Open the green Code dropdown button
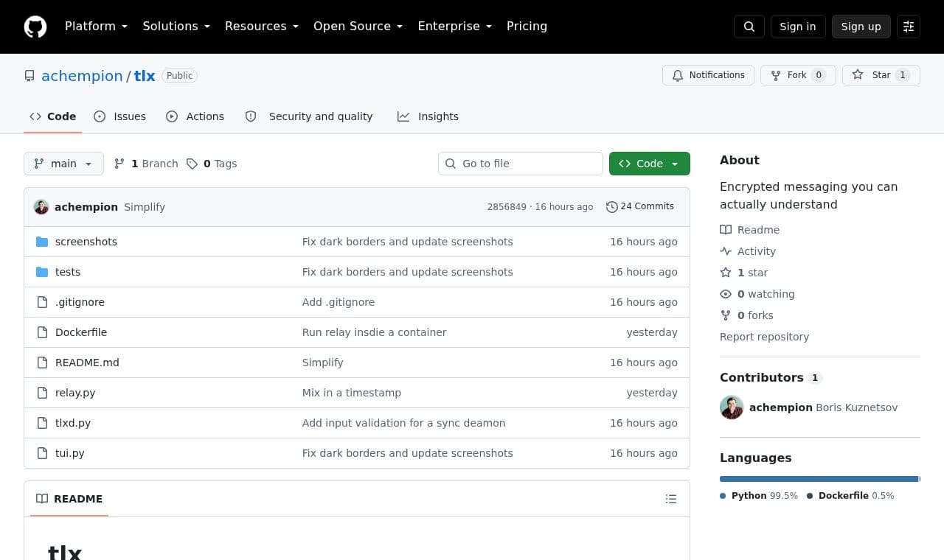 650,164
